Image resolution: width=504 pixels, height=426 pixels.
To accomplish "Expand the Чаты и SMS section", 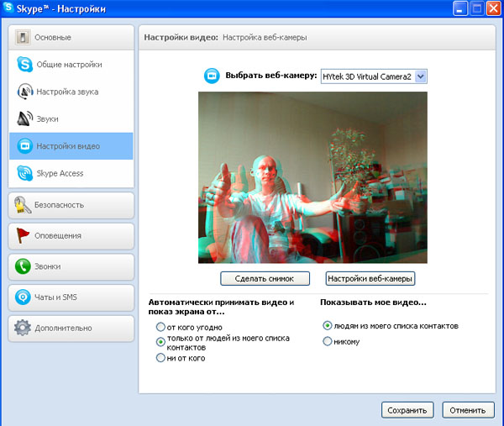I will coord(71,297).
